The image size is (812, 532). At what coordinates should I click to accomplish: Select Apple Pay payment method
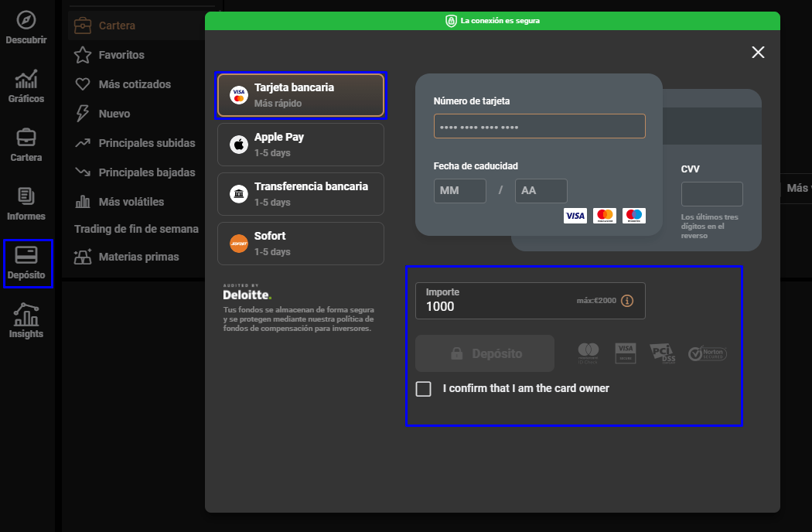(301, 145)
